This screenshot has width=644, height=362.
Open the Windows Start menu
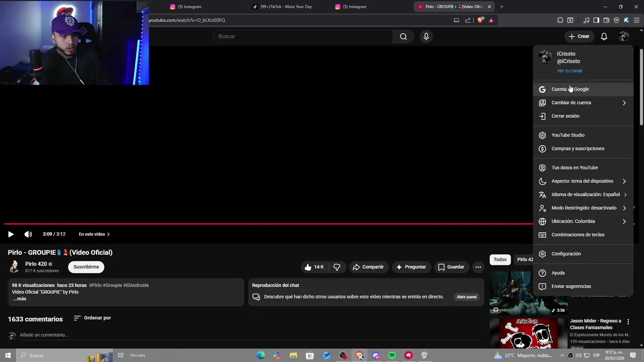[x=8, y=355]
